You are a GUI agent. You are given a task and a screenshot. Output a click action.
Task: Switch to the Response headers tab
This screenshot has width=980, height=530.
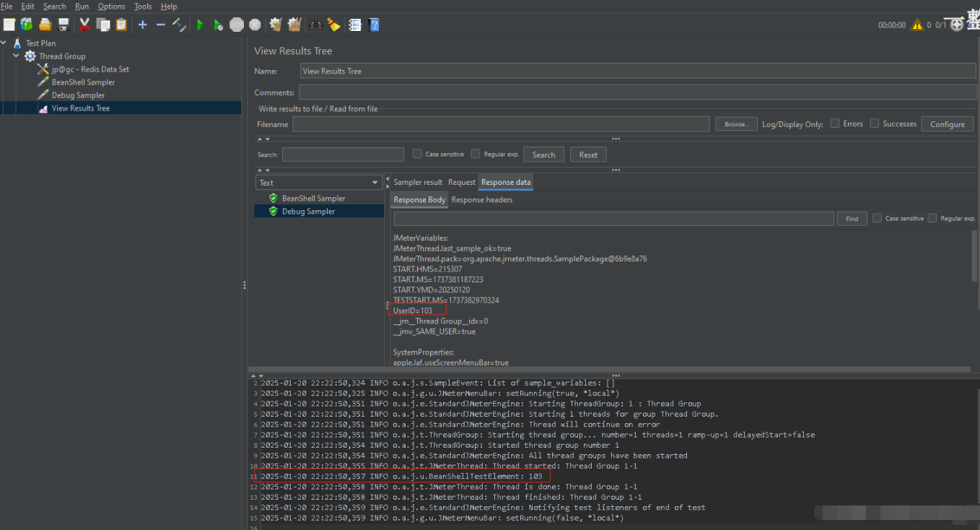tap(481, 199)
